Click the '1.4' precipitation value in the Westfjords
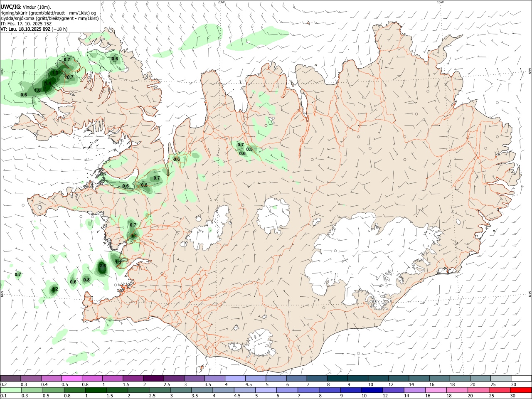The image size is (532, 399). 48,84
